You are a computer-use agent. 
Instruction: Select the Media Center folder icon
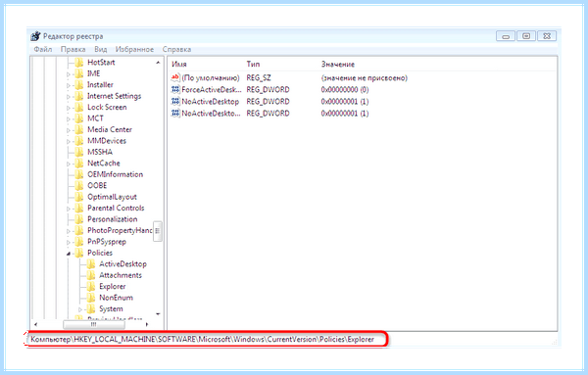pyautogui.click(x=79, y=129)
